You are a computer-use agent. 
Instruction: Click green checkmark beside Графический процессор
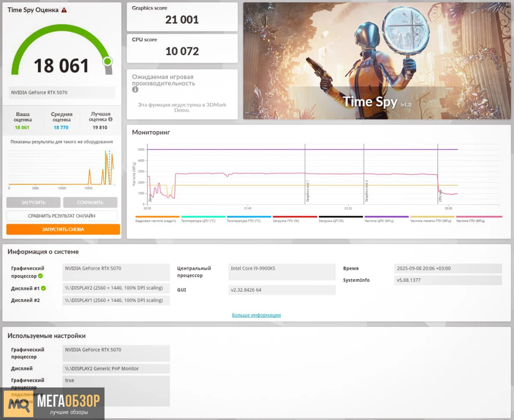[40, 276]
